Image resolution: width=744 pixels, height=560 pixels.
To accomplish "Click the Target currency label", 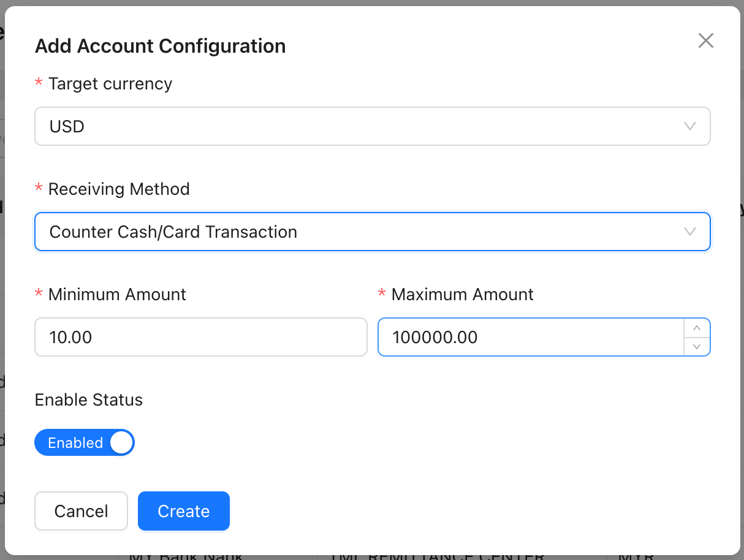I will tap(110, 84).
